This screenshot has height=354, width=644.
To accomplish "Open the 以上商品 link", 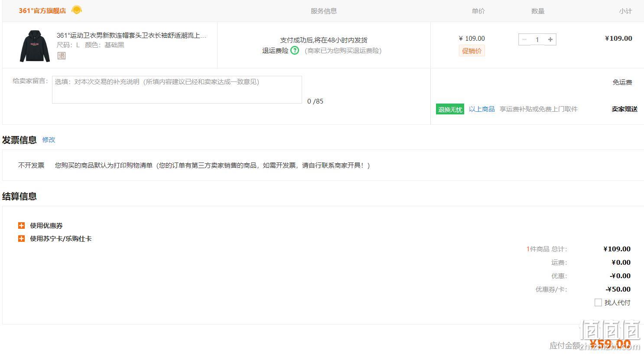I will coord(482,109).
